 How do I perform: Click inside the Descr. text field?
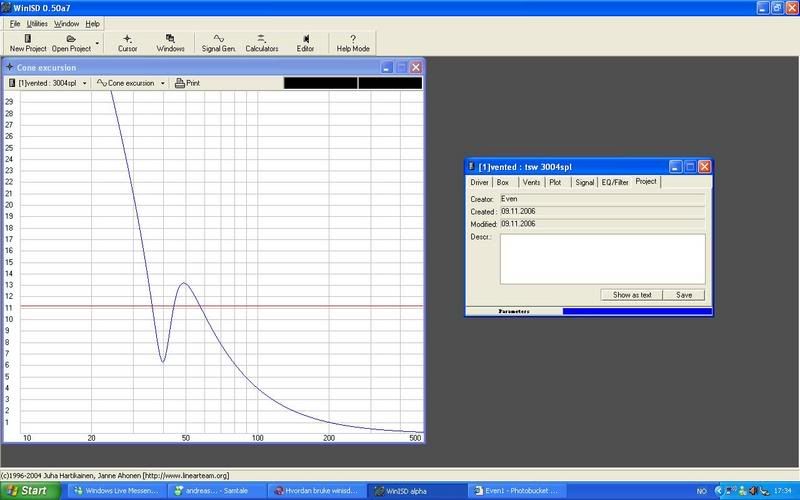(x=602, y=258)
